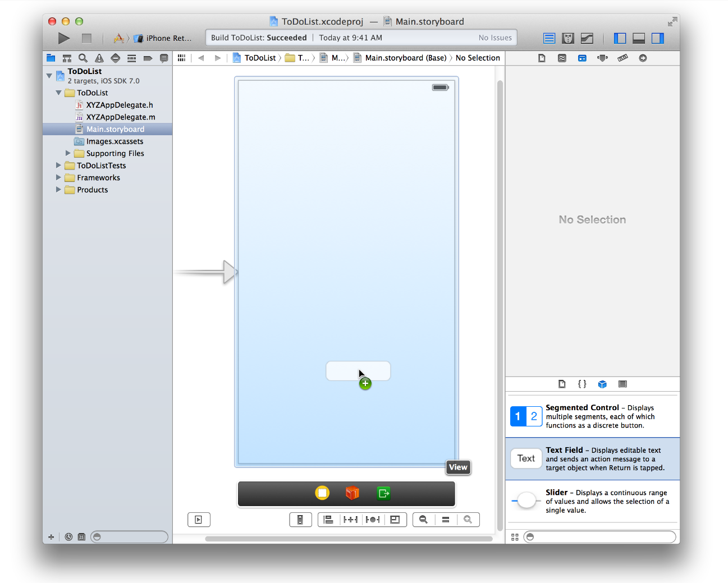The width and height of the screenshot is (728, 583).
Task: Focus the navigator filter field
Action: [x=129, y=537]
